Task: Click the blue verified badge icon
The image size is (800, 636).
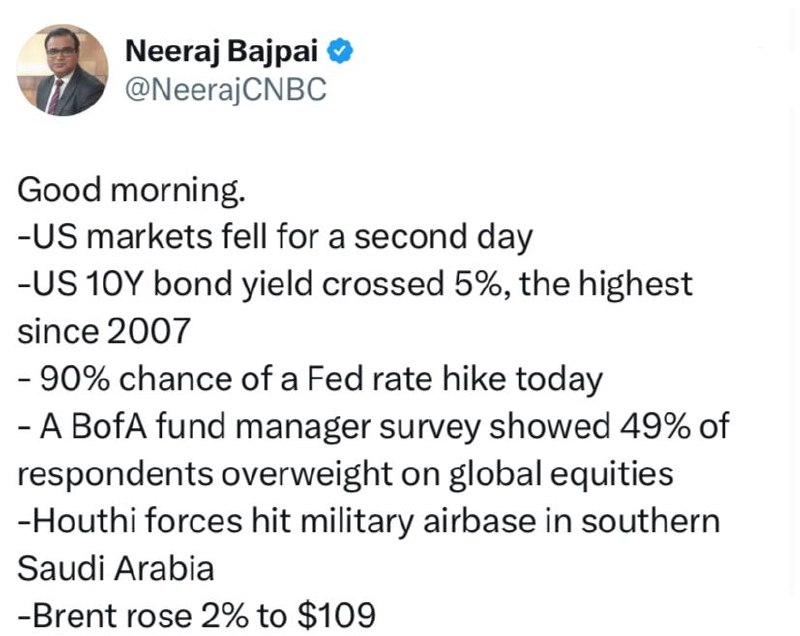Action: tap(340, 51)
